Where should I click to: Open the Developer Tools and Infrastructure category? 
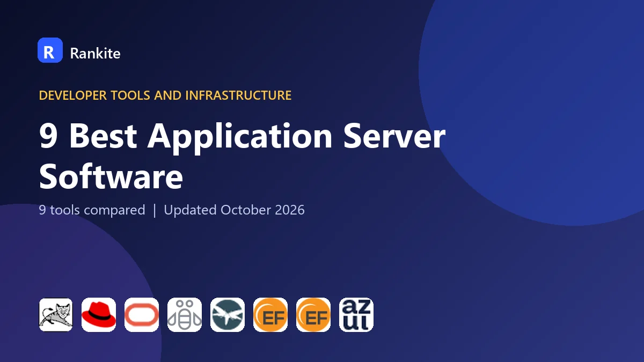[165, 95]
